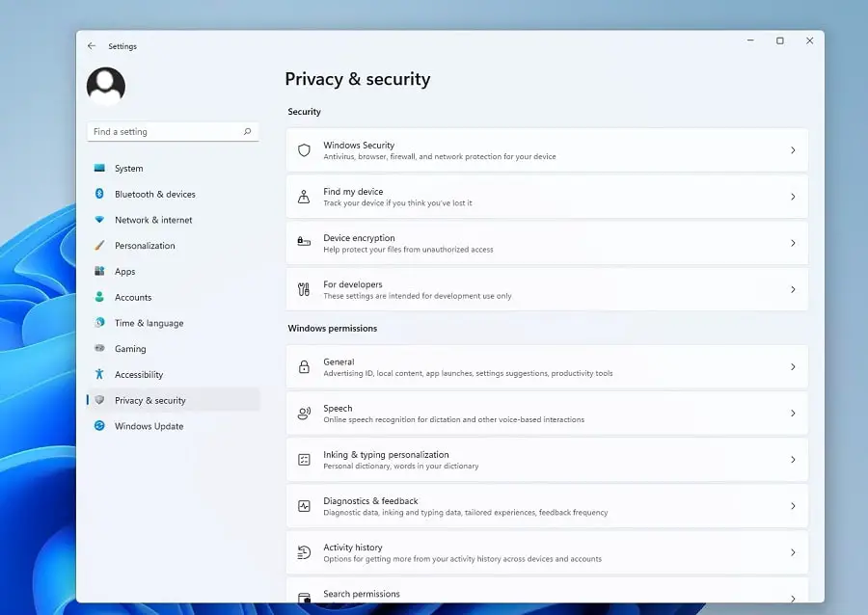
Task: Select Network & internet in sidebar
Action: [173, 220]
